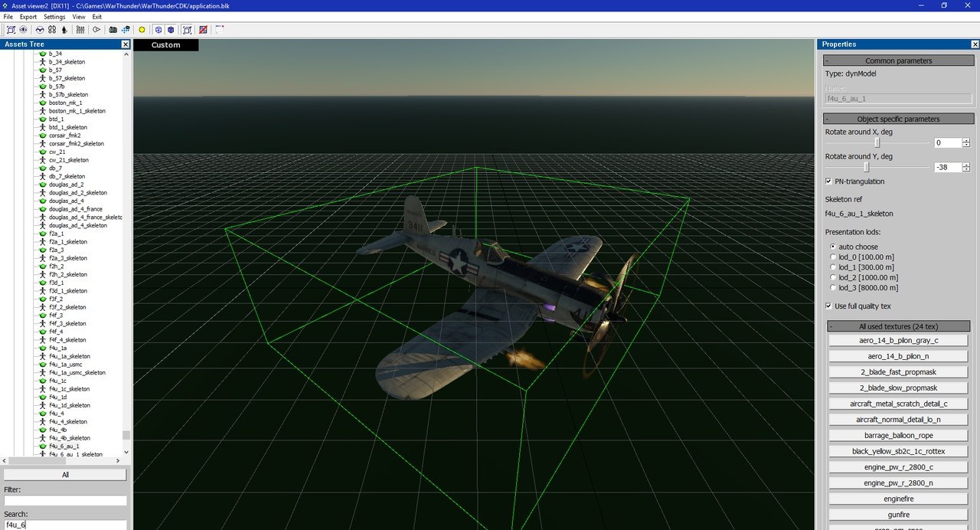Screen dimensions: 980x530
Task: Enable the wireframe cube display icon
Action: pos(158,30)
